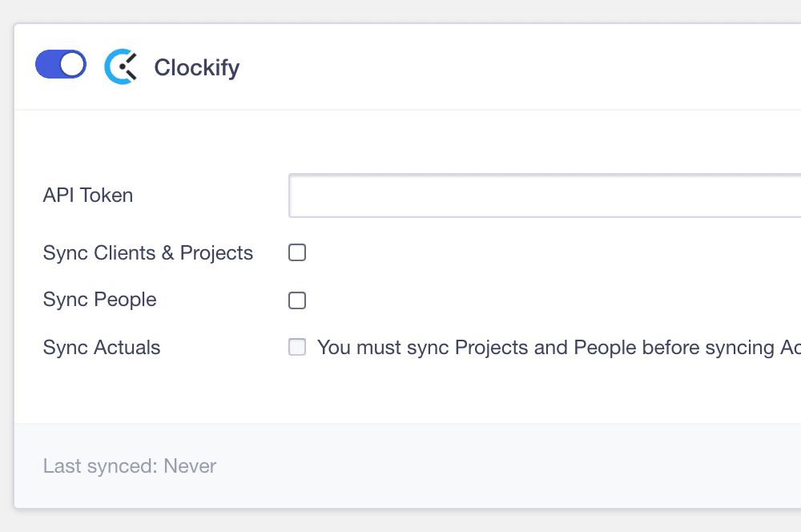Click the grey page background above the card

click(400, 11)
